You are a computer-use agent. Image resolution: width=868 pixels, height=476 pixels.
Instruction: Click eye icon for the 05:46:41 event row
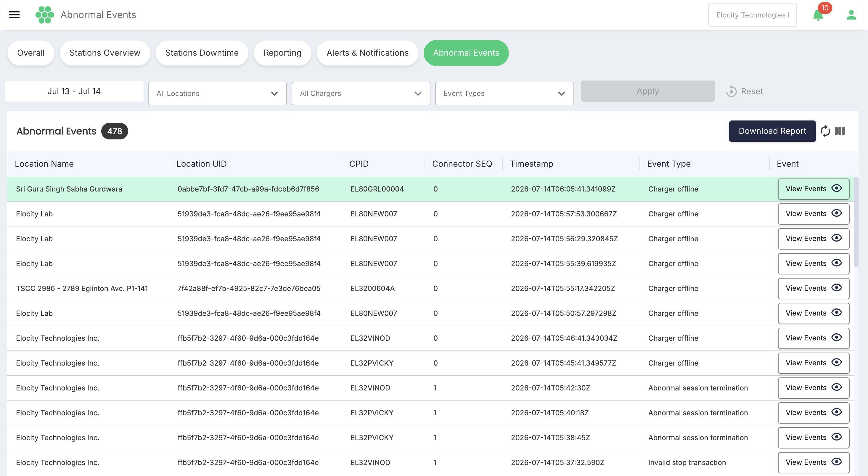(x=836, y=338)
